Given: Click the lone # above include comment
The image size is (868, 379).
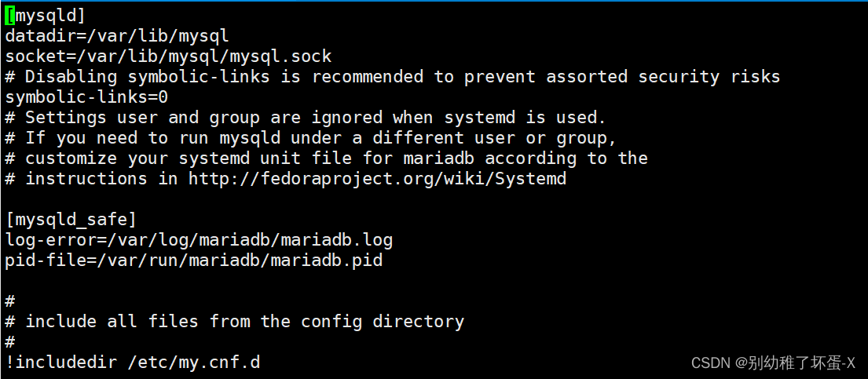Looking at the screenshot, I should tap(10, 301).
